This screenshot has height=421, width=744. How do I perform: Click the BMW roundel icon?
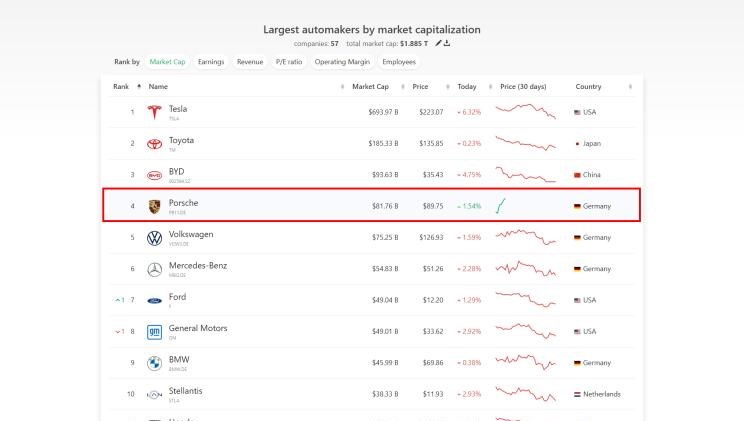point(154,363)
